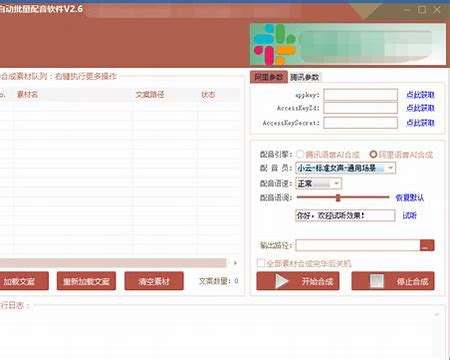Enable 全部素材合成完毕后关机 checkbox
The width and height of the screenshot is (450, 360).
click(x=261, y=263)
